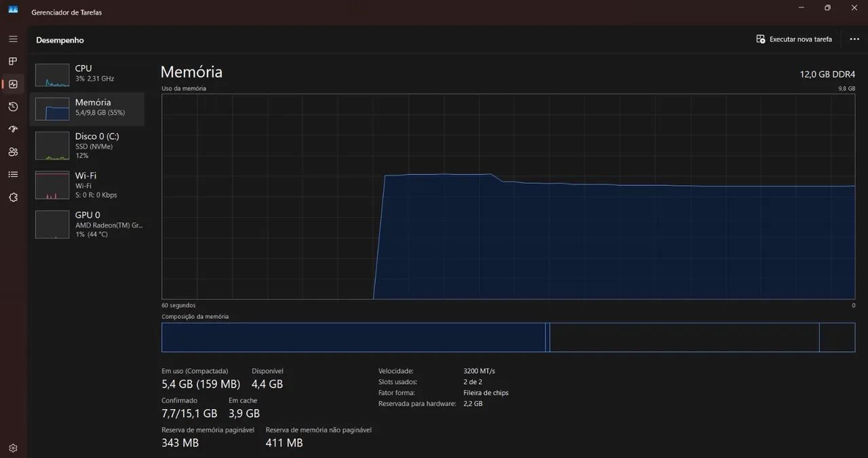This screenshot has width=868, height=458.
Task: Click the 411 MB non-paged value
Action: [284, 442]
